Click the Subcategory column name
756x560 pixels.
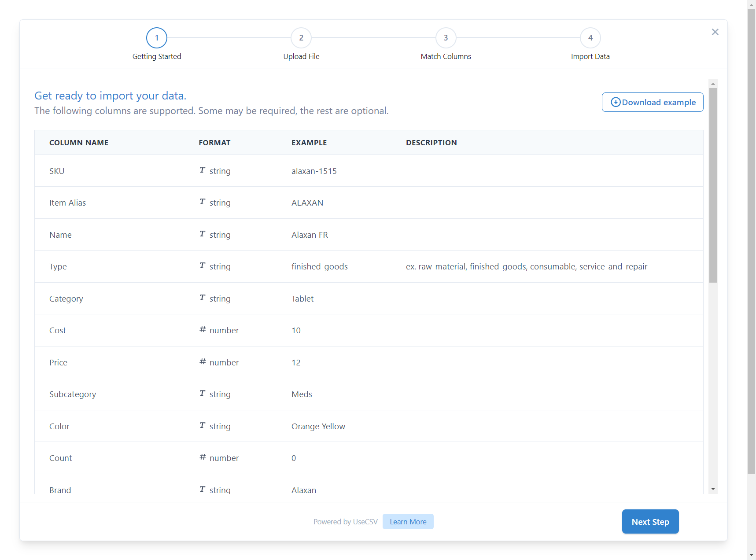[x=73, y=394]
